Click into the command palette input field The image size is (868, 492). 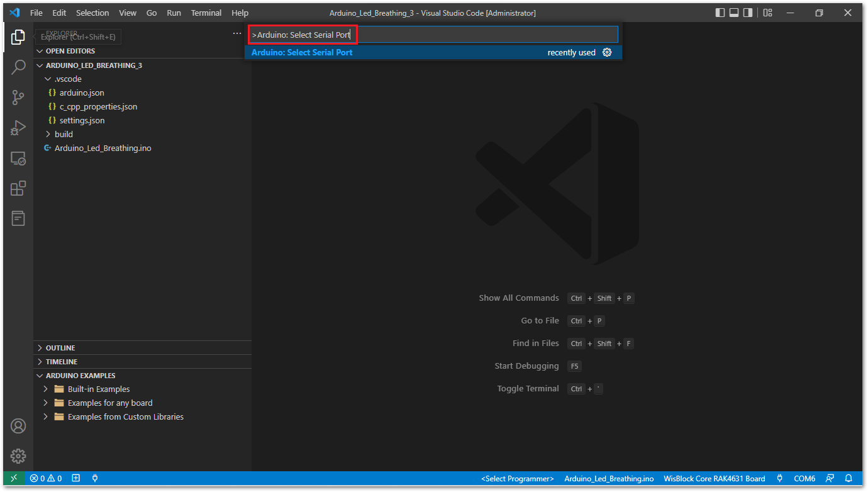pos(433,35)
